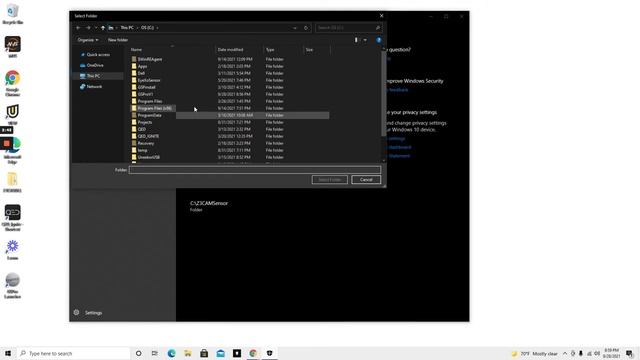Screen dimensions: 640x360
Task: Open the view options dropdown arrow
Action: pyautogui.click(x=365, y=40)
